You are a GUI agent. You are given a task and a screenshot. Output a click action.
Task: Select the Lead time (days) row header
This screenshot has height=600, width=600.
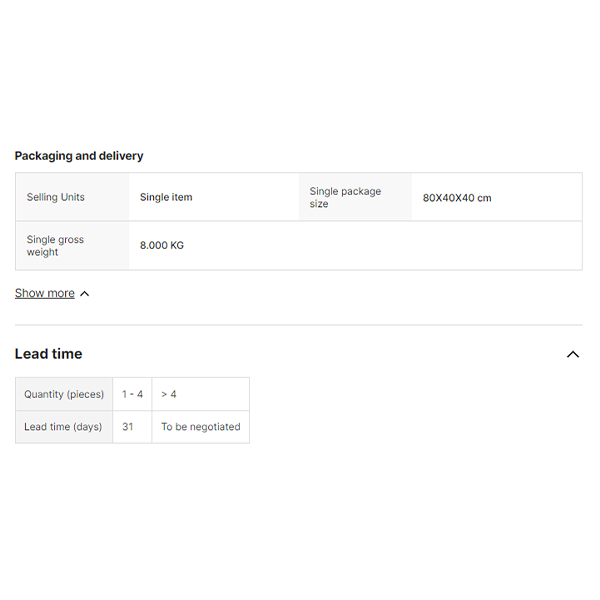coord(63,427)
